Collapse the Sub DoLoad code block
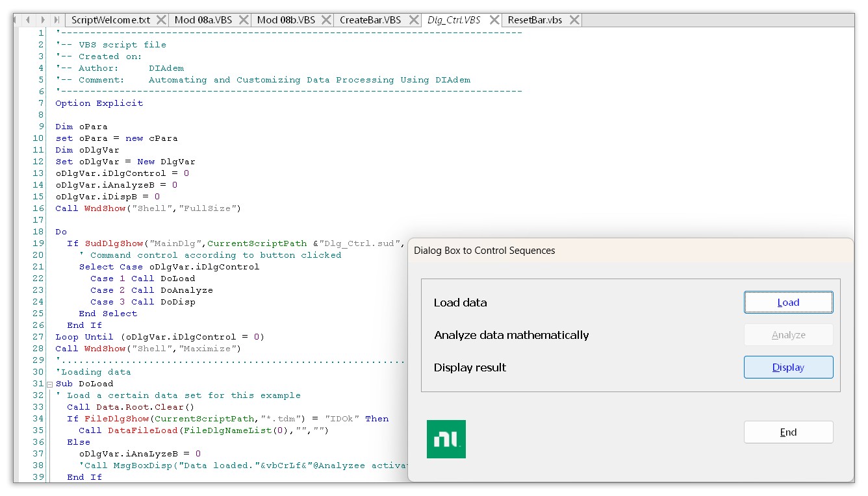The width and height of the screenshot is (868, 496). pos(49,384)
